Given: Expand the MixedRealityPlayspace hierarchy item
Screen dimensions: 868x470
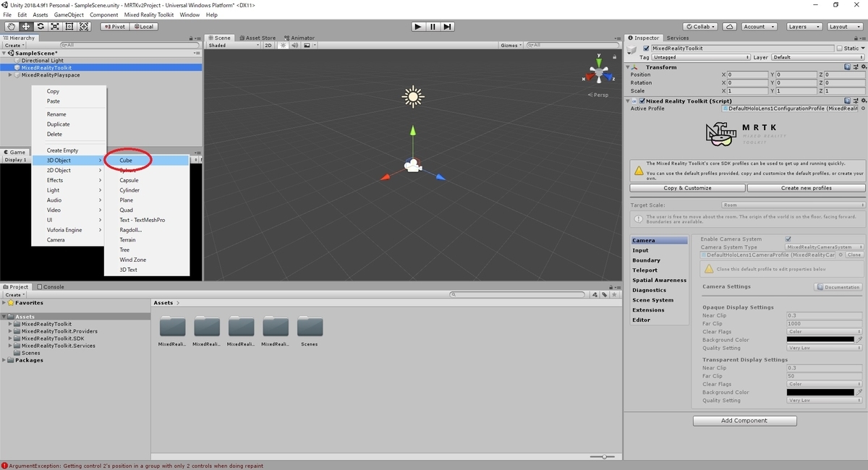Looking at the screenshot, I should pos(10,75).
